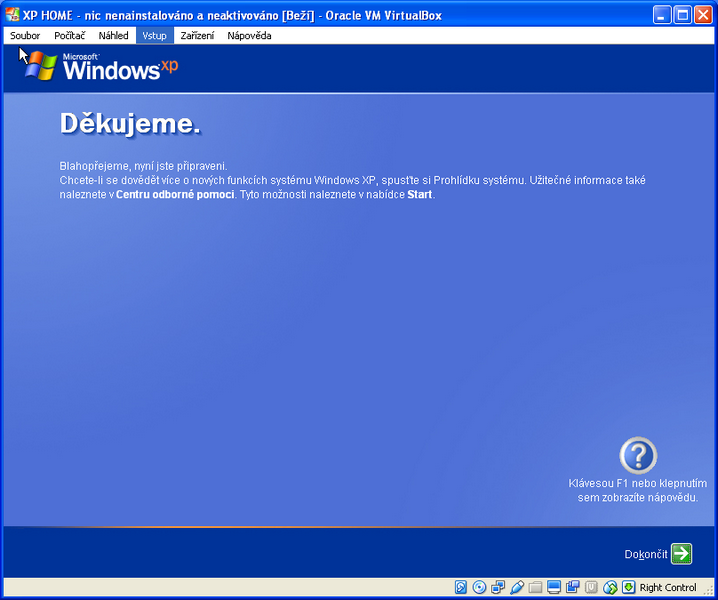718x600 pixels.
Task: Click the network adapters status icon
Action: pos(498,587)
